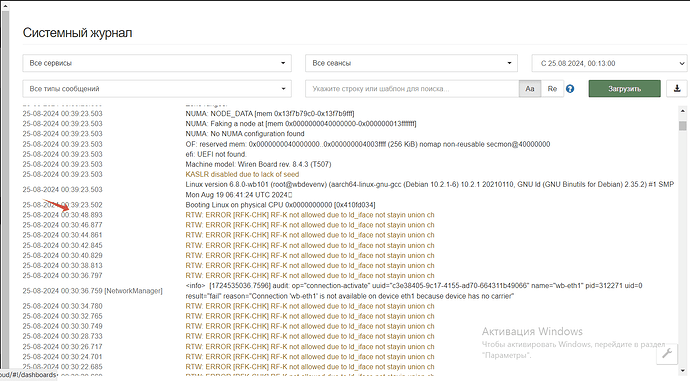This screenshot has height=381, width=690.
Task: Select 'KASLR disabled due to lack of seed' line
Action: click(242, 174)
